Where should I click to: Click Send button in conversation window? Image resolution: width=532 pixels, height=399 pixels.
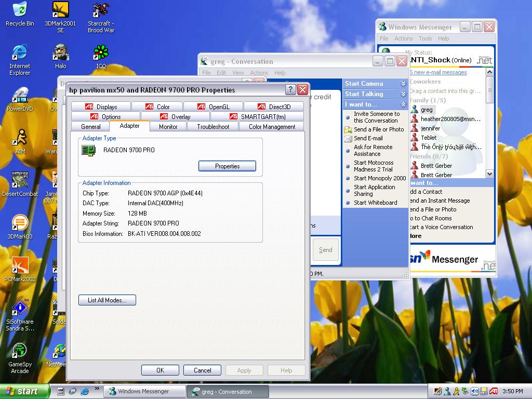325,250
